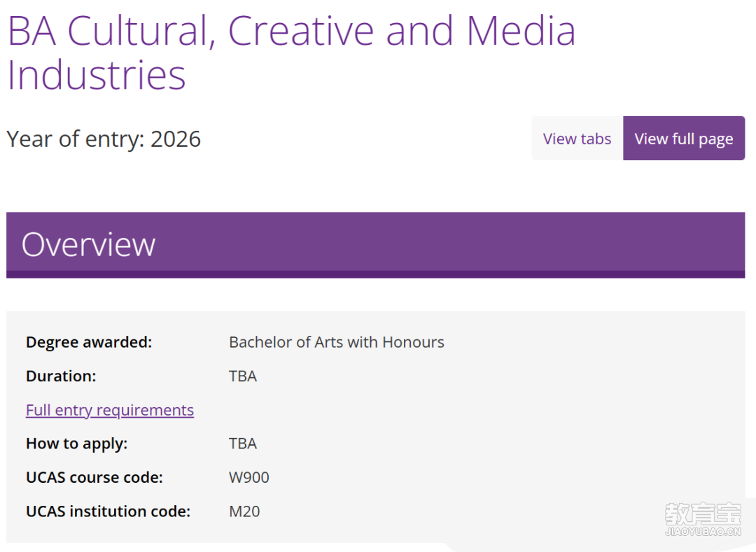Click the W900 course code value
The image size is (756, 552).
click(249, 477)
